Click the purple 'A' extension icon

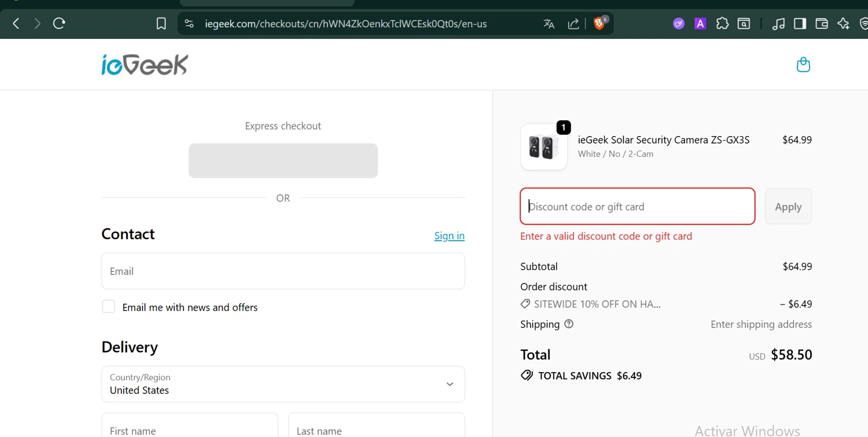pyautogui.click(x=700, y=24)
